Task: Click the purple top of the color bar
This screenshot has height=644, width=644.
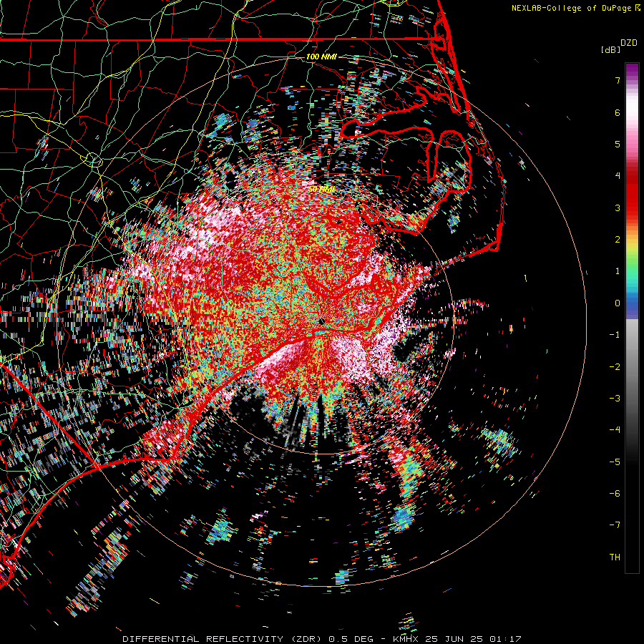Action: click(632, 69)
